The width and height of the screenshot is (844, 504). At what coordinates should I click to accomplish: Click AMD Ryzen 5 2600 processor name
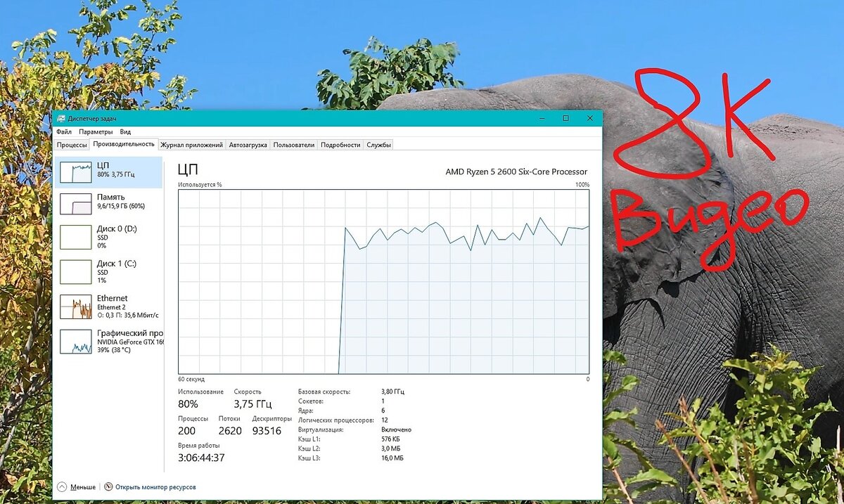pyautogui.click(x=516, y=172)
